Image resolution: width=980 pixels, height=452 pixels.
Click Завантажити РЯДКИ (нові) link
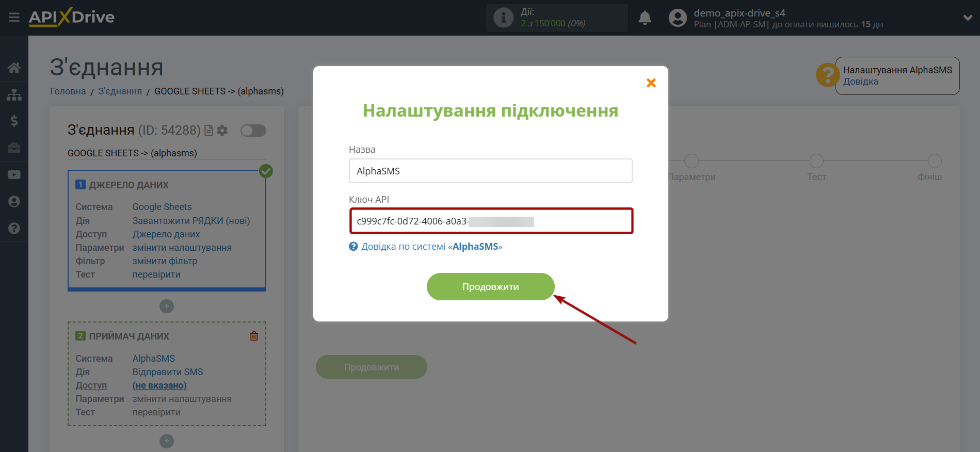point(191,221)
